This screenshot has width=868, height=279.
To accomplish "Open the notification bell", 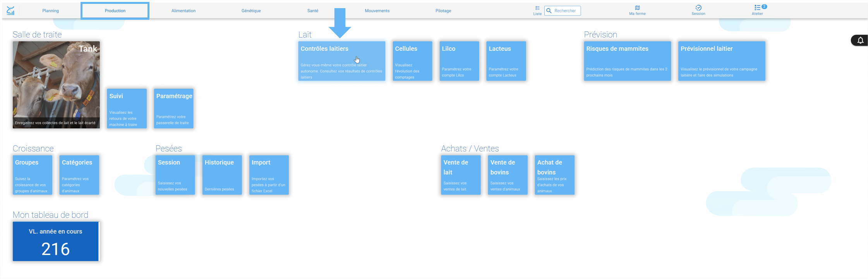I will click(860, 40).
